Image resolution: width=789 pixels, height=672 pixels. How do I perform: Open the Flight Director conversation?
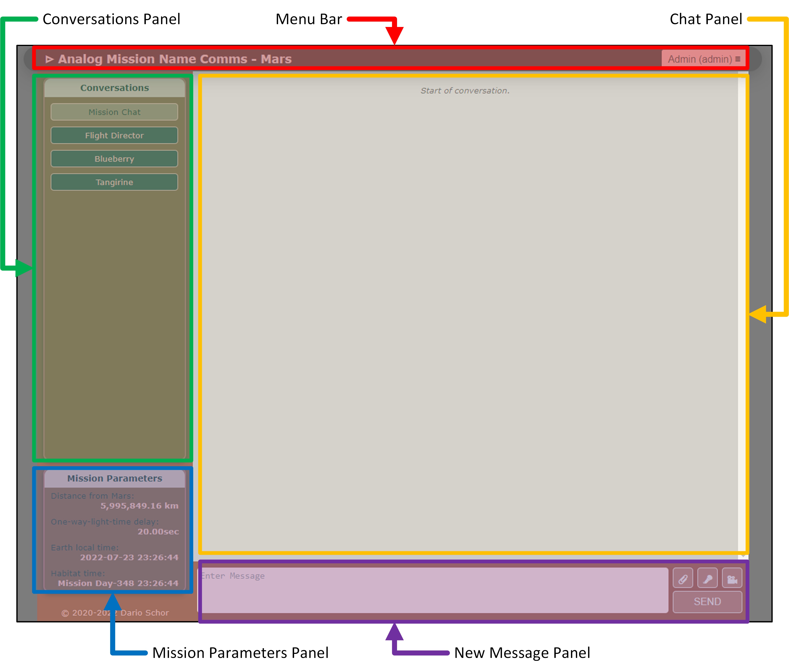(x=114, y=135)
